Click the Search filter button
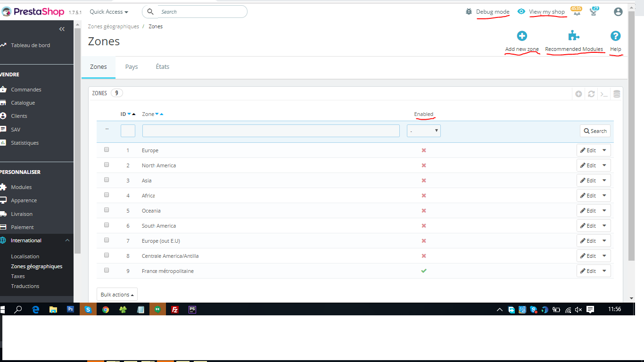This screenshot has width=644, height=362. (595, 131)
